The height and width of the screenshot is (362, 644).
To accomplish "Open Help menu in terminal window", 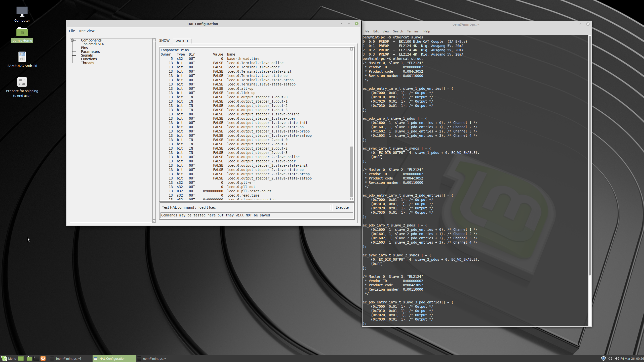I will click(x=426, y=31).
